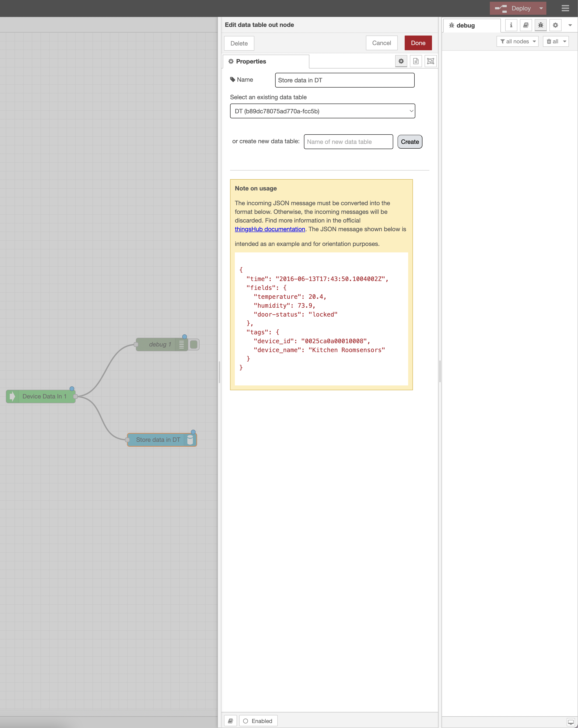Click node properties gear icon

(x=401, y=61)
